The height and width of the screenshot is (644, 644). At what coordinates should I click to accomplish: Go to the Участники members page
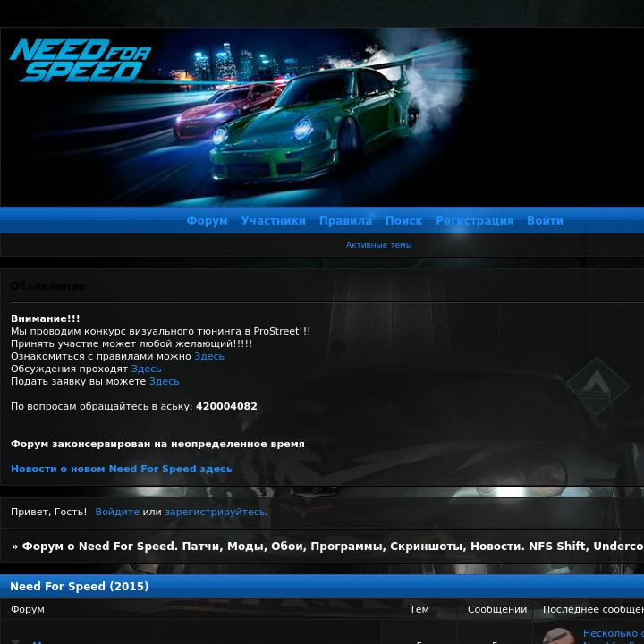point(274,221)
